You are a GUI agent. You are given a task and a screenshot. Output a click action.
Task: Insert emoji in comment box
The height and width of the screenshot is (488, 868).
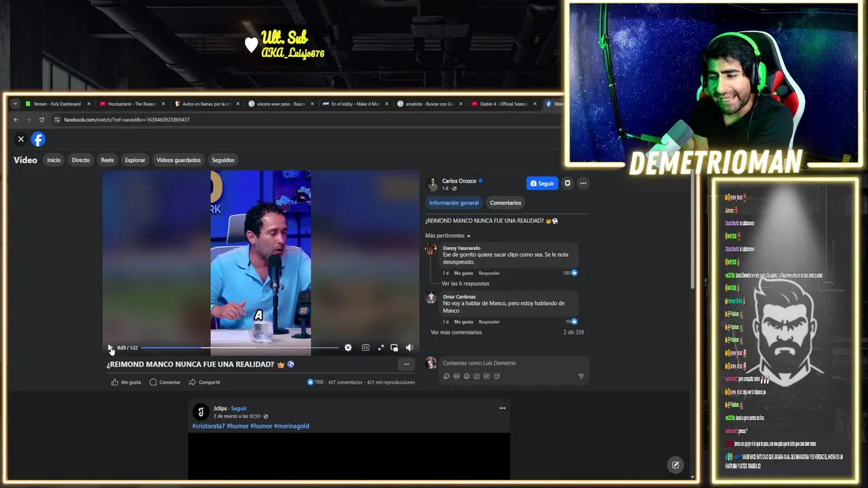point(467,376)
